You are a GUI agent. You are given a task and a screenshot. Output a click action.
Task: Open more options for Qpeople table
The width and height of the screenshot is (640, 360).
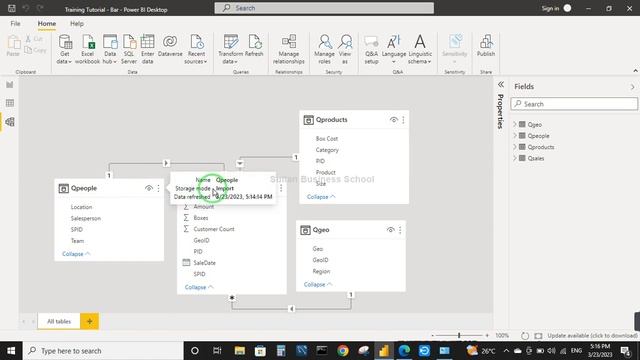pyautogui.click(x=158, y=188)
